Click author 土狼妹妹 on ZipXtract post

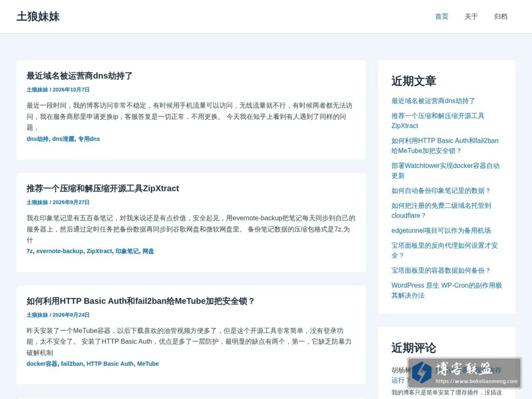click(37, 202)
